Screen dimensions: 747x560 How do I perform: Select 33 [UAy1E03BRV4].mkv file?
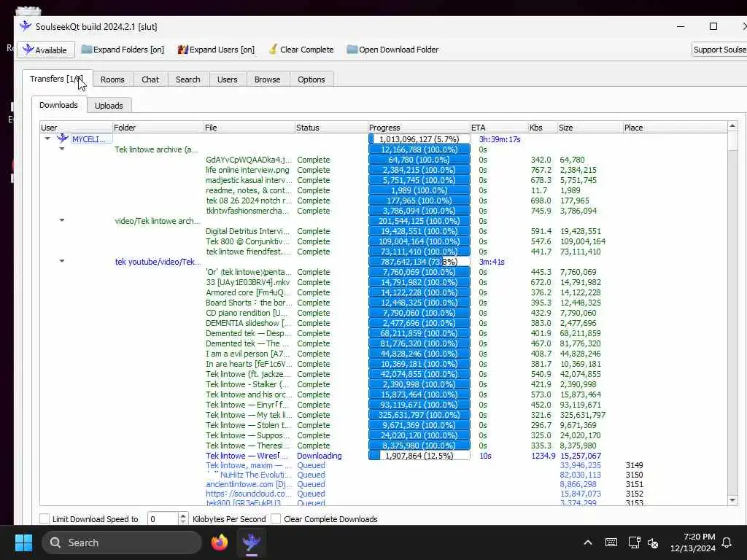pos(247,282)
